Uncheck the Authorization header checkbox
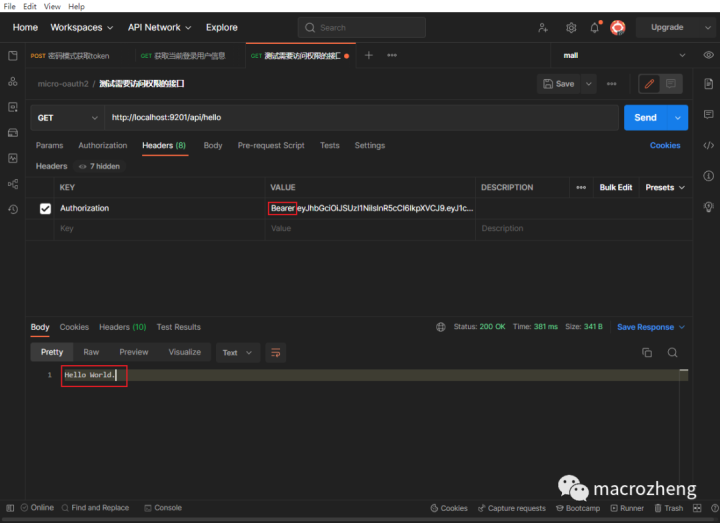Screen dimensions: 720x523 pos(45,208)
